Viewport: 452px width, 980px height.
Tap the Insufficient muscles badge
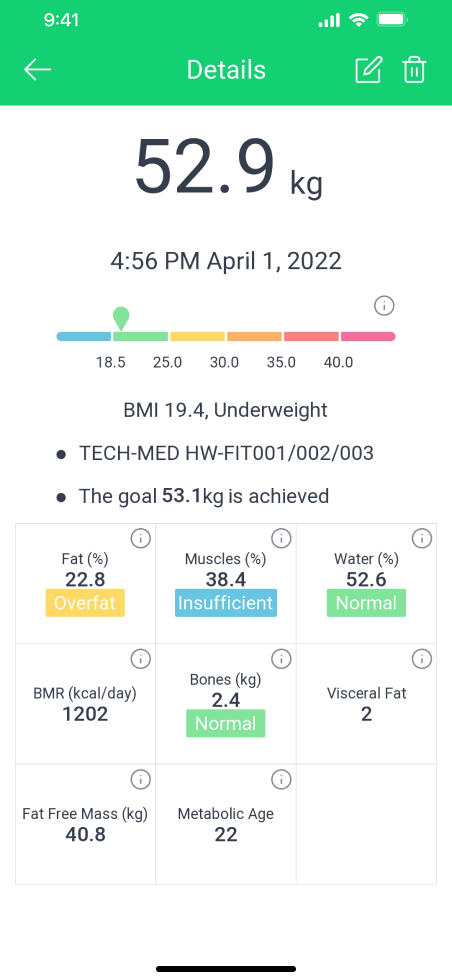226,603
